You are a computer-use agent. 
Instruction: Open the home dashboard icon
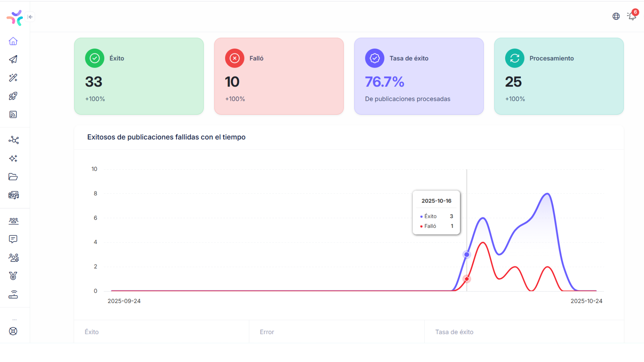13,41
